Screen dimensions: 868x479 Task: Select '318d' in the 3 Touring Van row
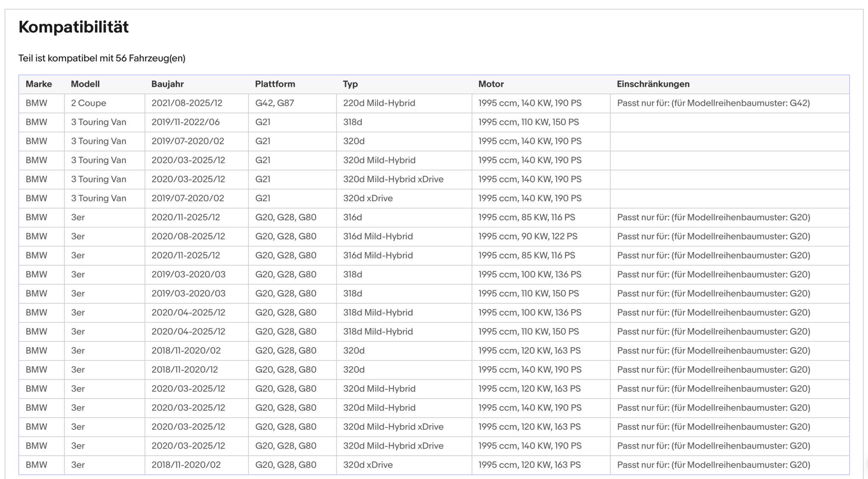(353, 122)
